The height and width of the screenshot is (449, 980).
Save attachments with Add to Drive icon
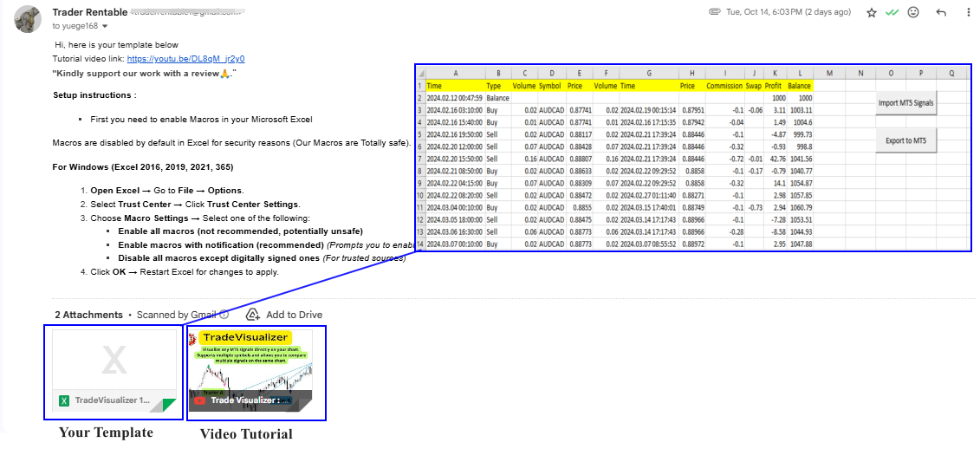252,314
